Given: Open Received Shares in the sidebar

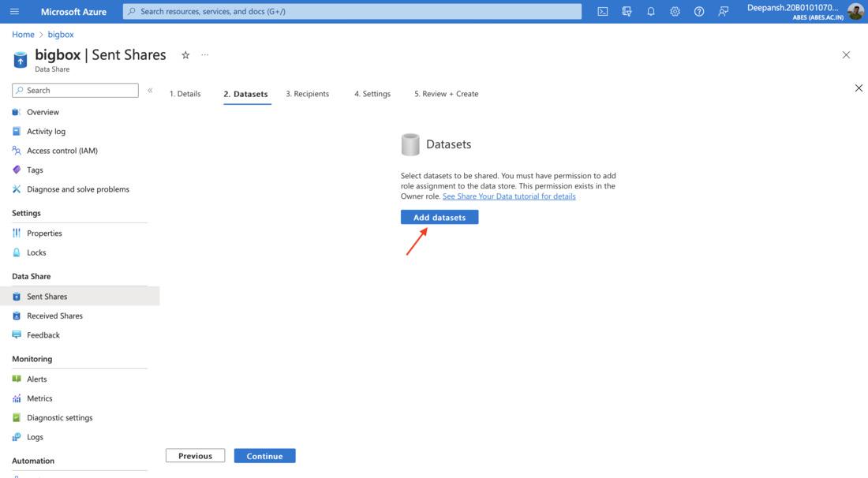Looking at the screenshot, I should coord(54,316).
